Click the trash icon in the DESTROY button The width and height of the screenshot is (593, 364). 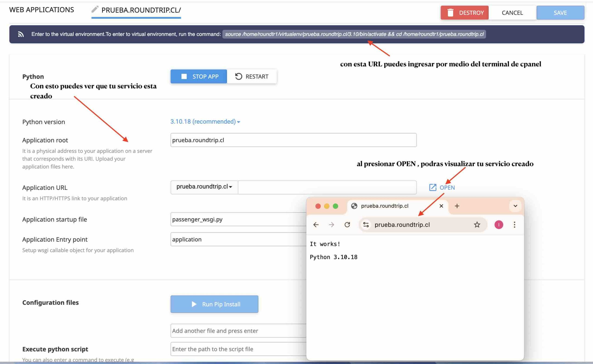(x=450, y=13)
